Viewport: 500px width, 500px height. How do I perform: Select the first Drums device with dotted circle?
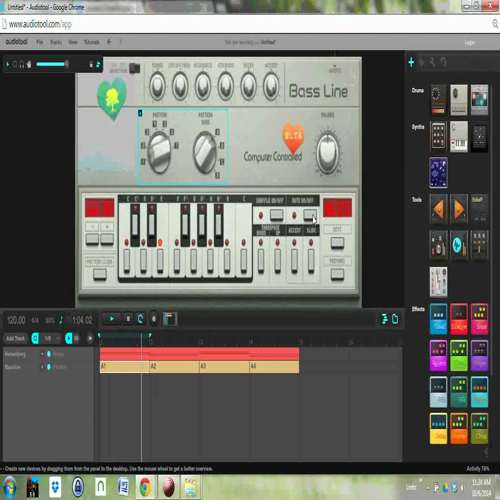coord(438,100)
